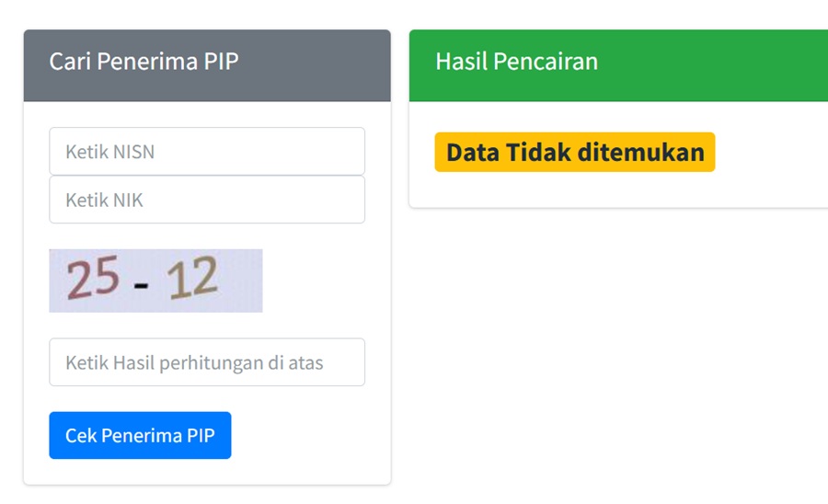Click the Ketik NISN input field
The height and width of the screenshot is (504, 828).
pos(207,152)
